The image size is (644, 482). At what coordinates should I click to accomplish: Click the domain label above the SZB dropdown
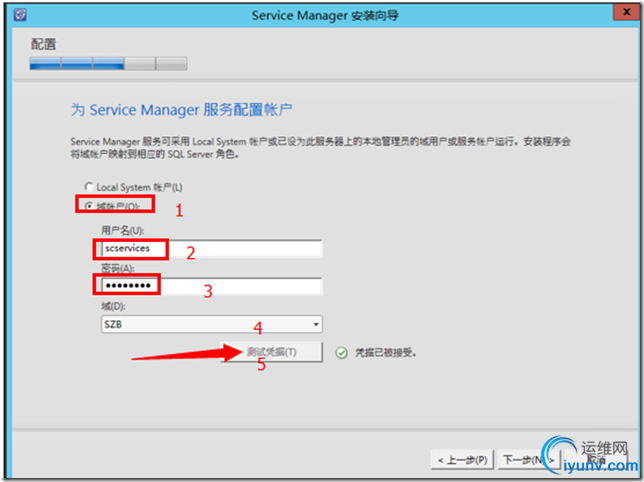(x=113, y=306)
